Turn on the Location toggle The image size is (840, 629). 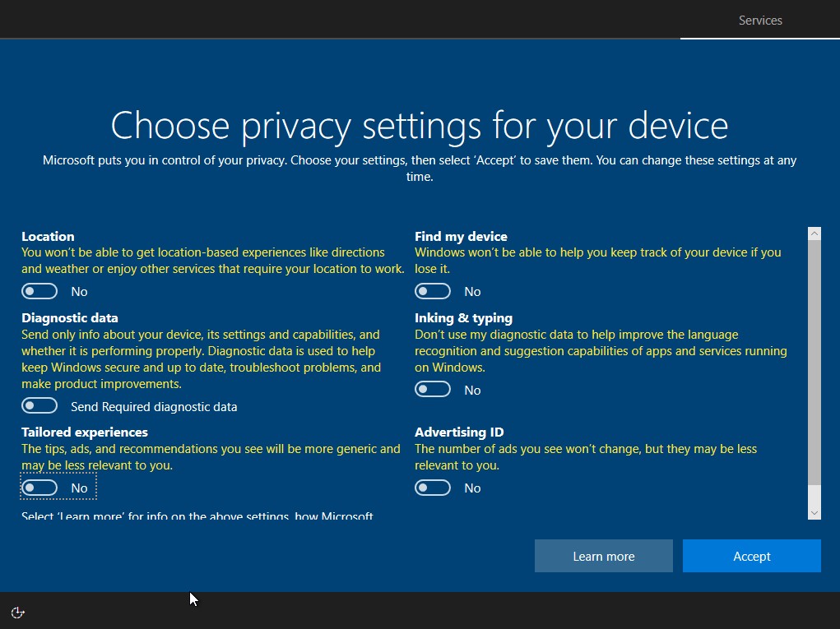pos(39,290)
